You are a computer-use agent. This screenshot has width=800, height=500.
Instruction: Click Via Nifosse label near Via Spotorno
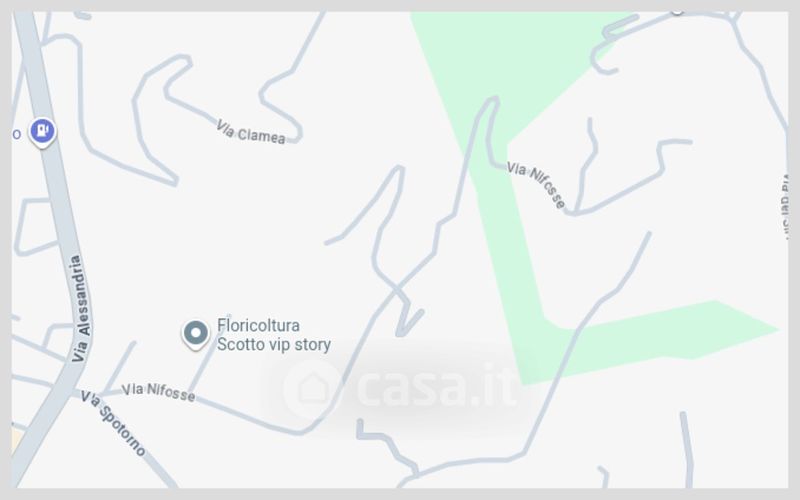(x=158, y=392)
